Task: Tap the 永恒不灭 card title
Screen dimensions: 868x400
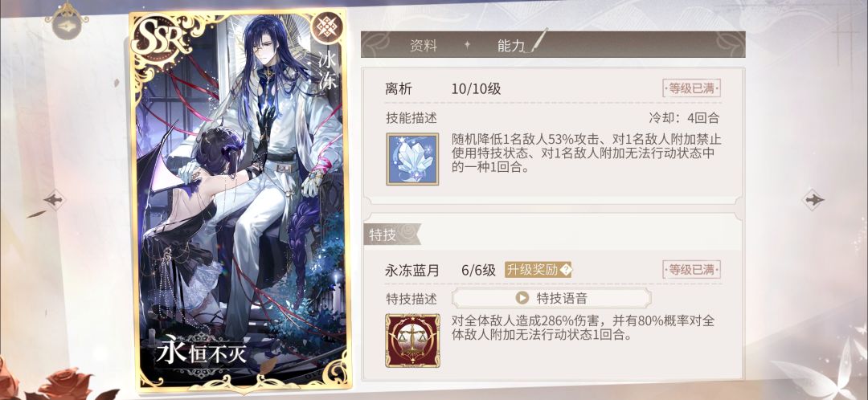Action: 202,353
